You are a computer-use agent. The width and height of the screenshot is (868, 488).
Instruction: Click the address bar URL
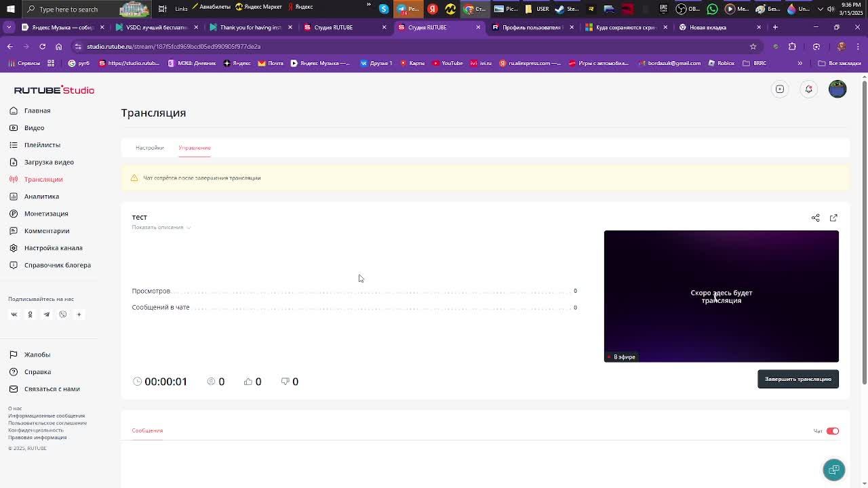pos(174,47)
